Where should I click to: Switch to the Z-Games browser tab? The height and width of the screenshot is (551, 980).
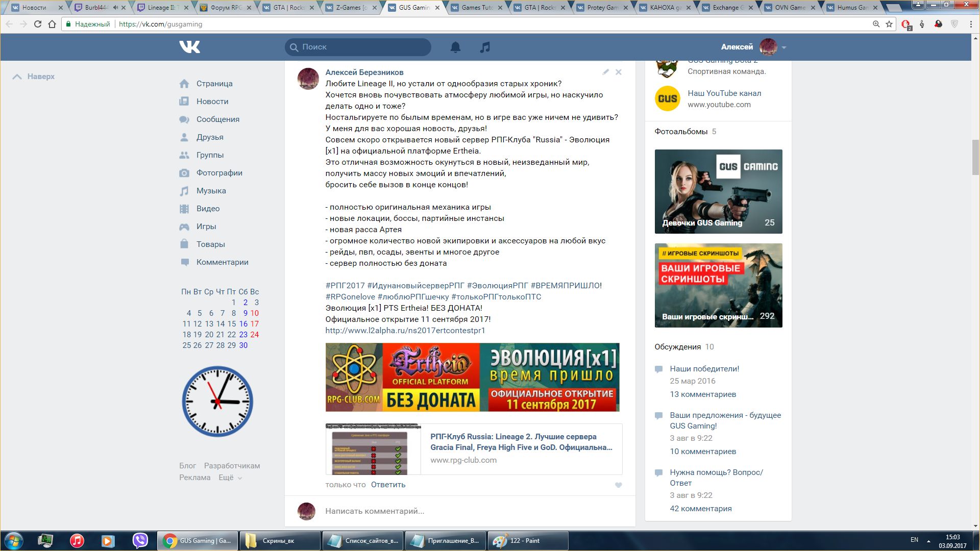[352, 8]
